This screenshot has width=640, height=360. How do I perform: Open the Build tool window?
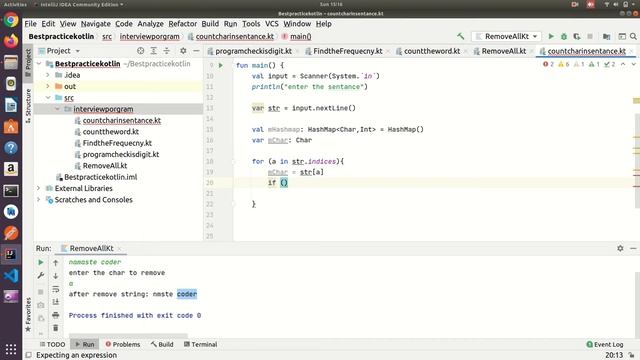point(162,344)
